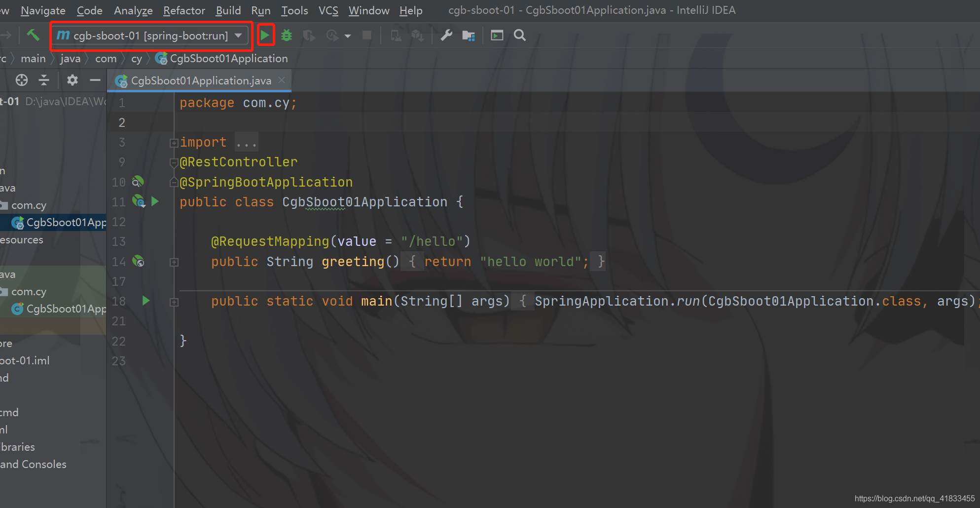This screenshot has width=980, height=508.
Task: Run with coverage shield icon
Action: point(309,36)
